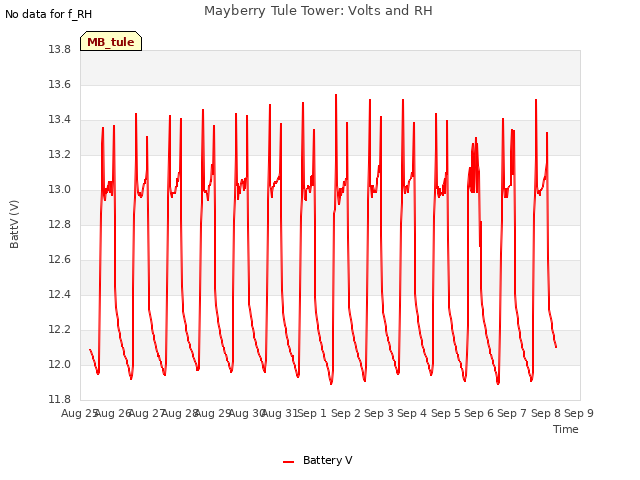
Task: Click the 12.4 y-axis tick label
Action: coord(60,295)
